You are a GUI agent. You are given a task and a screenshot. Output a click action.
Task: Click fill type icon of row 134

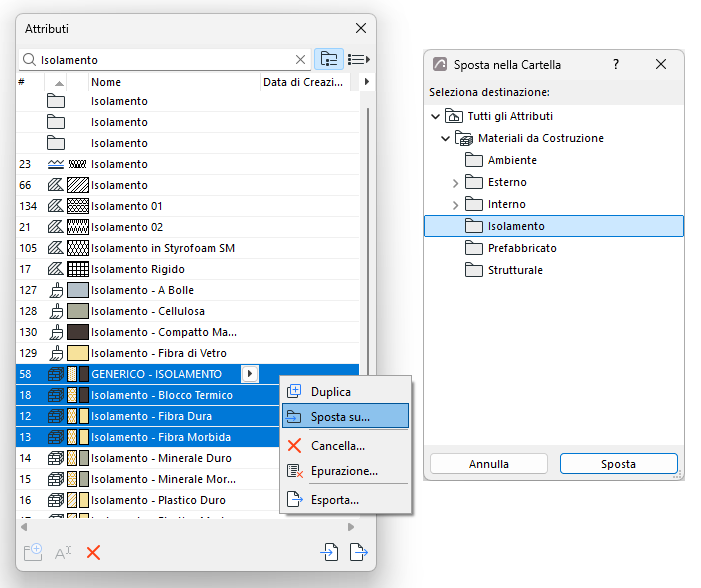coord(56,206)
